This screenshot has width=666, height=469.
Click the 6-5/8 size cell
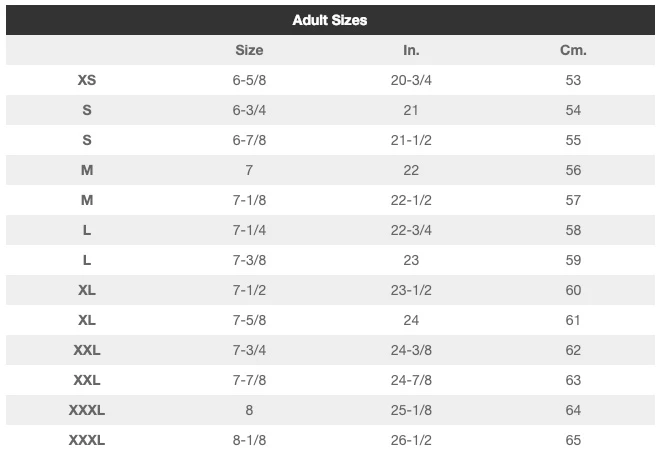click(x=249, y=80)
